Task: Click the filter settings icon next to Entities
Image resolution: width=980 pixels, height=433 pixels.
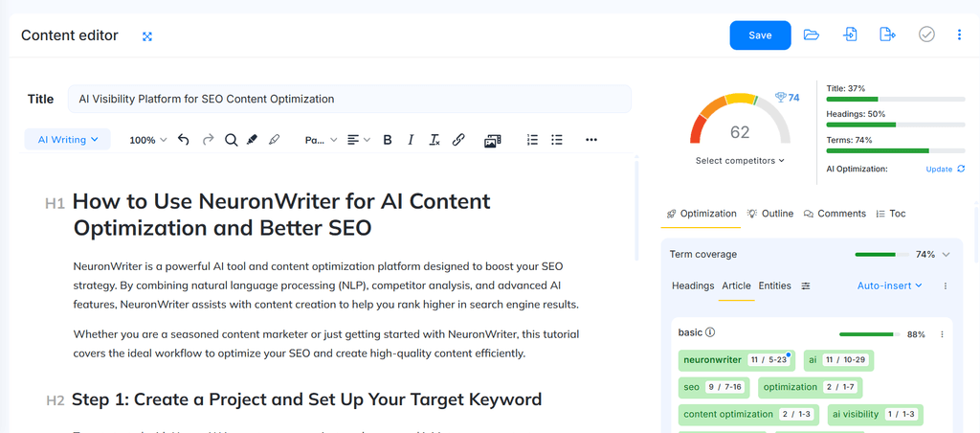Action: click(806, 286)
